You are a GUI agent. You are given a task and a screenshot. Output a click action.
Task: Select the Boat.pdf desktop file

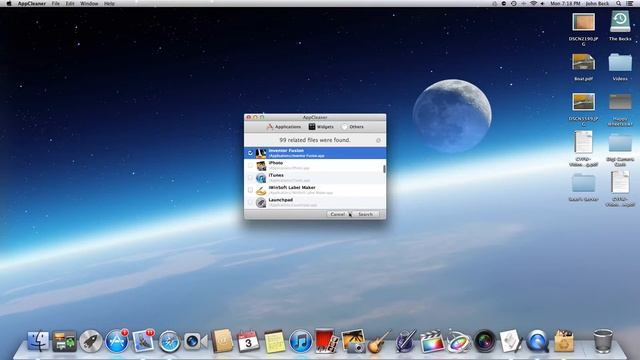(x=583, y=62)
